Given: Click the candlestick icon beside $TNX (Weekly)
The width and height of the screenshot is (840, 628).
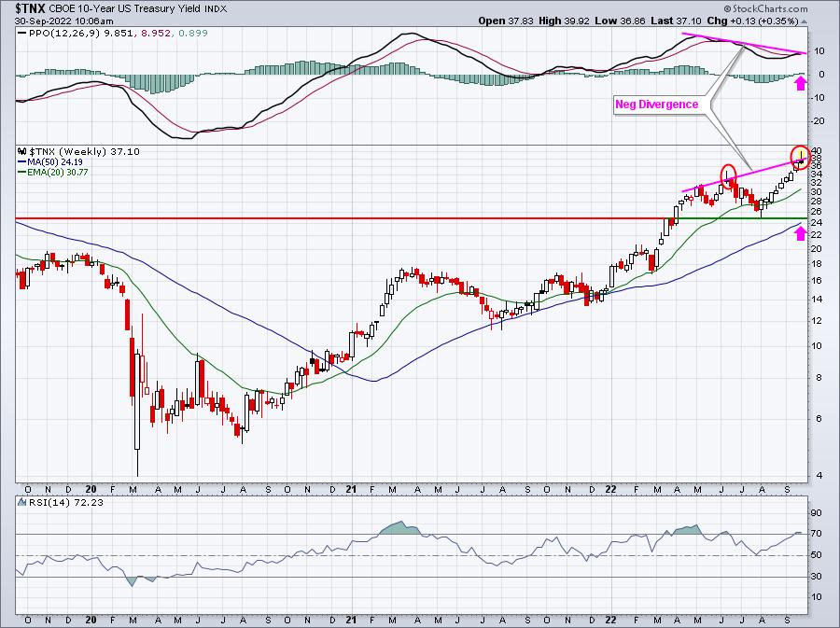Looking at the screenshot, I should pyautogui.click(x=22, y=151).
